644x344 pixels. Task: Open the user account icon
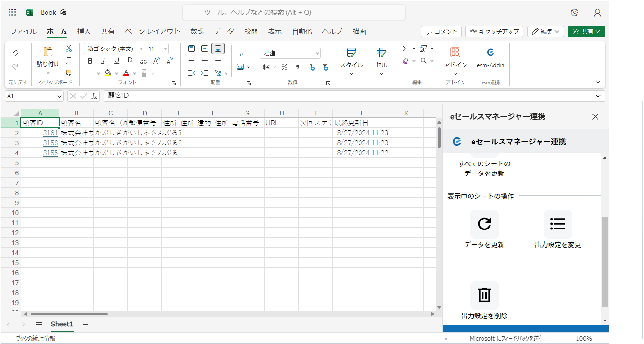pyautogui.click(x=597, y=12)
